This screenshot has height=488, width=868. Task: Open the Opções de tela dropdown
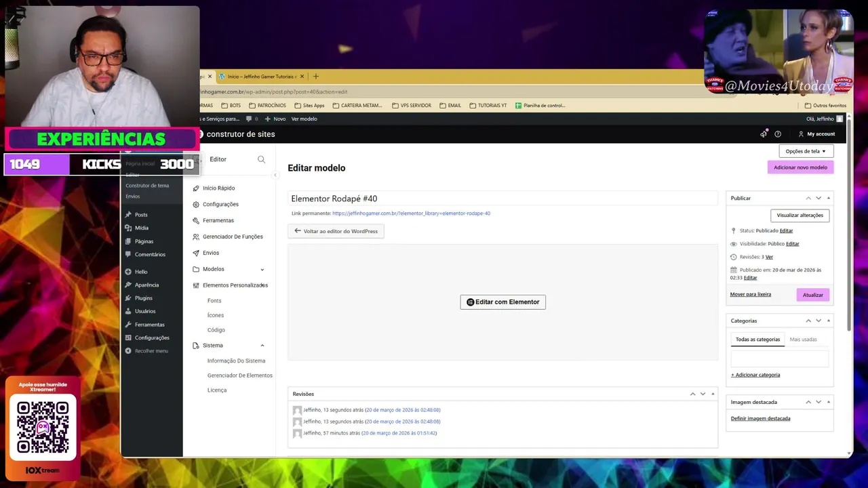(806, 151)
